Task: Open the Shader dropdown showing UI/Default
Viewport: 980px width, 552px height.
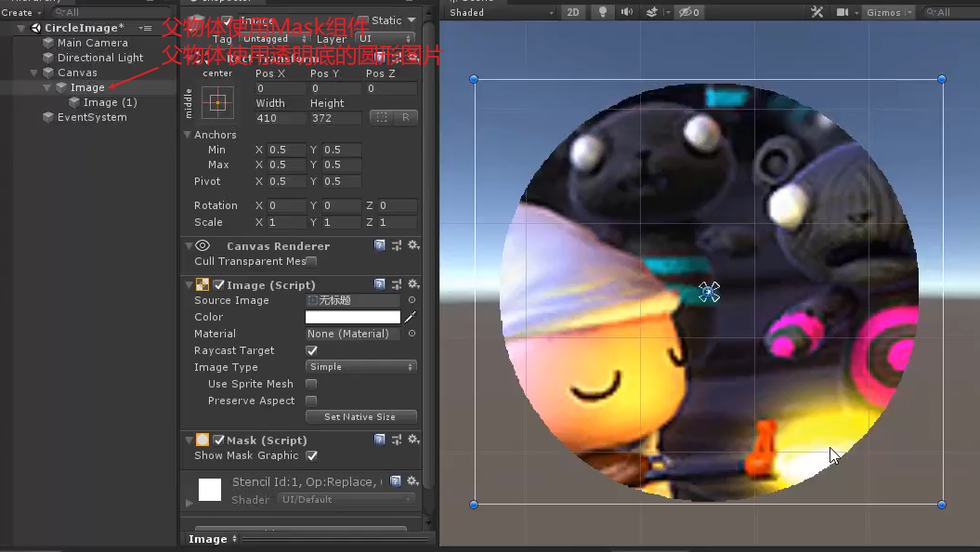Action: click(x=346, y=499)
